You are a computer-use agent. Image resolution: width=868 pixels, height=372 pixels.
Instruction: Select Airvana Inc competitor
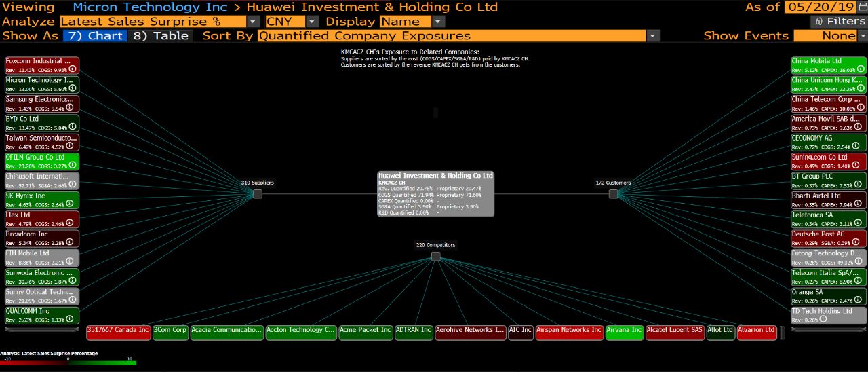[625, 333]
